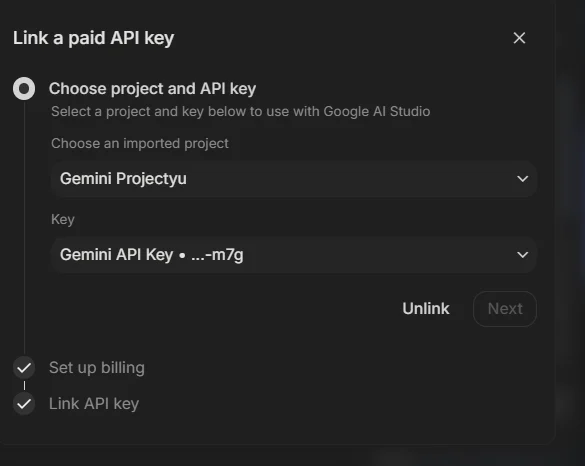
Task: Click the Next button
Action: point(505,309)
